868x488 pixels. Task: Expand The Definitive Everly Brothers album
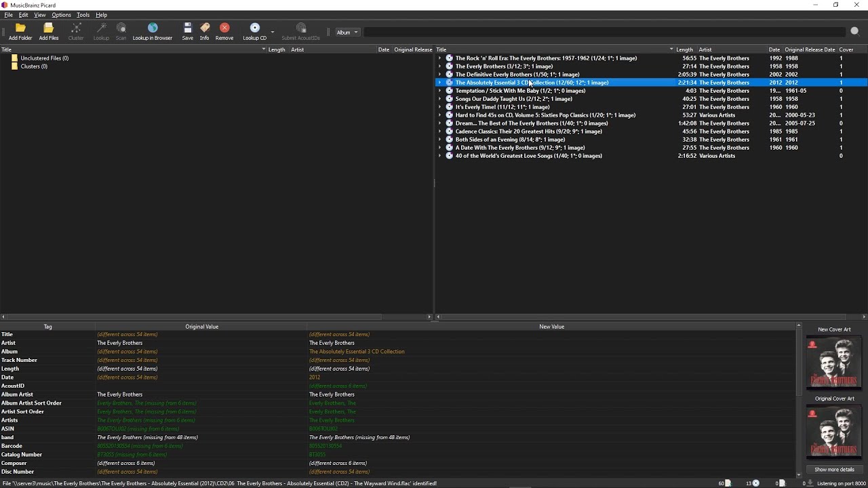[439, 75]
